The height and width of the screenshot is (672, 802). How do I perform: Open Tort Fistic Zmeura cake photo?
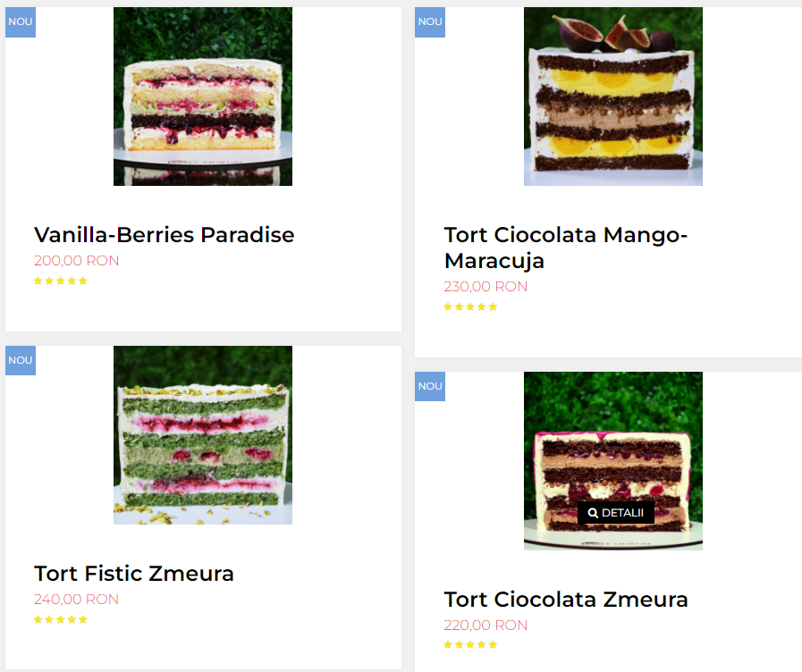click(x=203, y=435)
